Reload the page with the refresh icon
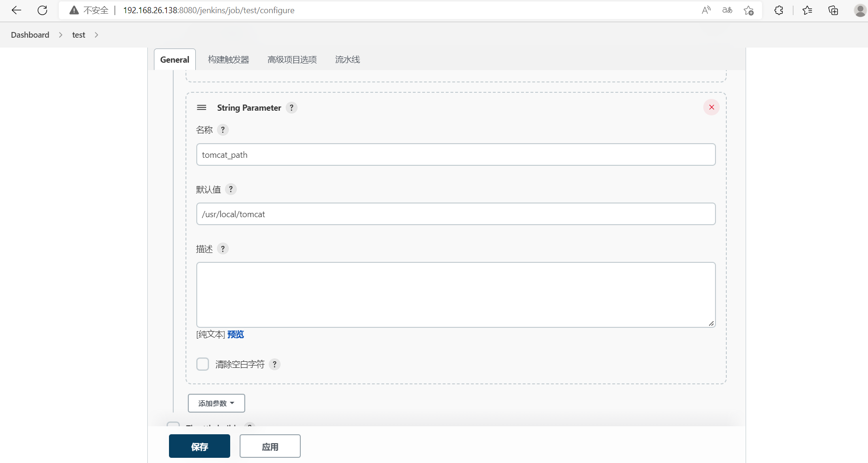This screenshot has width=868, height=463. (42, 10)
